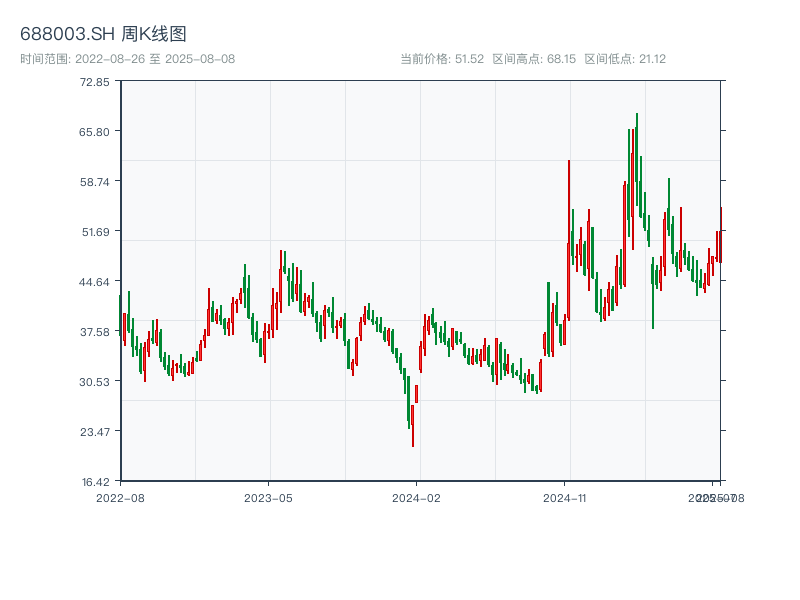Image resolution: width=800 pixels, height=600 pixels.
Task: Click x-axis label 2024-11
Action: (x=564, y=498)
